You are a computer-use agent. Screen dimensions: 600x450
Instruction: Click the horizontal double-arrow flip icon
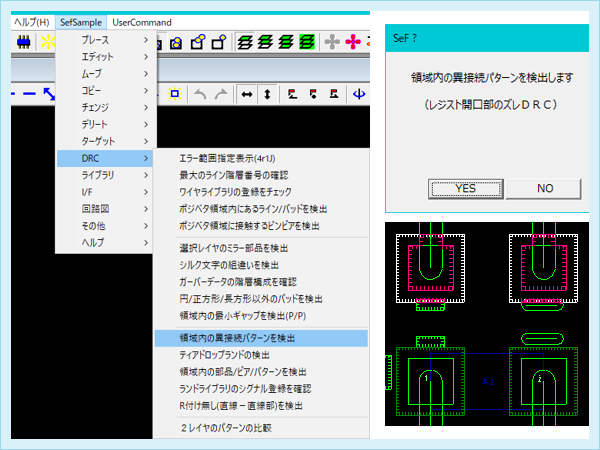click(x=246, y=94)
